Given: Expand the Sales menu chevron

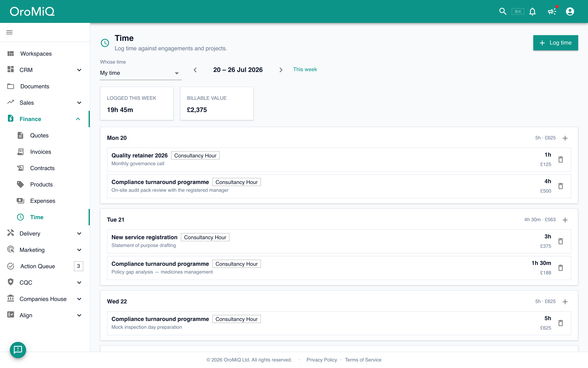Looking at the screenshot, I should 79,102.
